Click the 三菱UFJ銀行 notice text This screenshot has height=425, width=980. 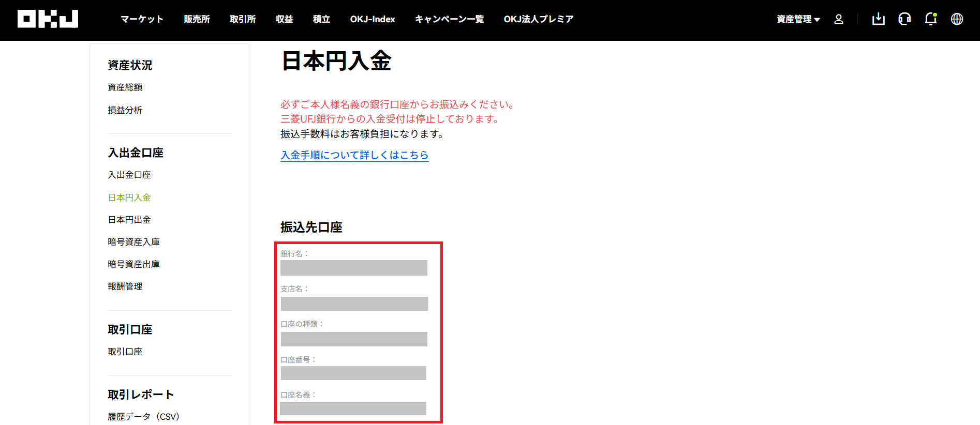pyautogui.click(x=391, y=119)
